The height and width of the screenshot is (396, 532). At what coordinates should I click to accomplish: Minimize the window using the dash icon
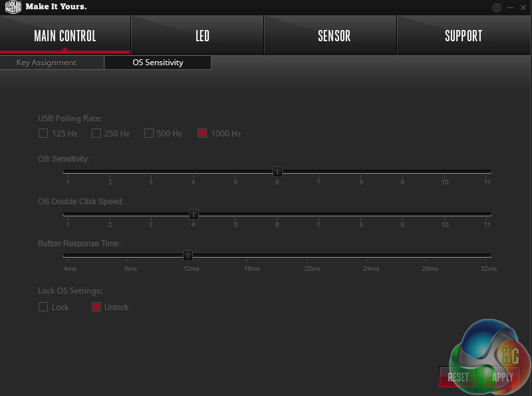point(510,7)
